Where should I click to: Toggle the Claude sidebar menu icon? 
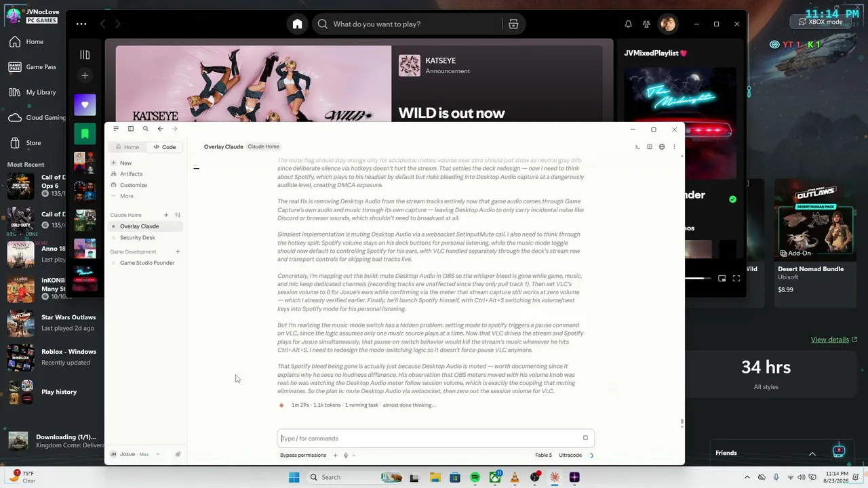[x=116, y=129]
